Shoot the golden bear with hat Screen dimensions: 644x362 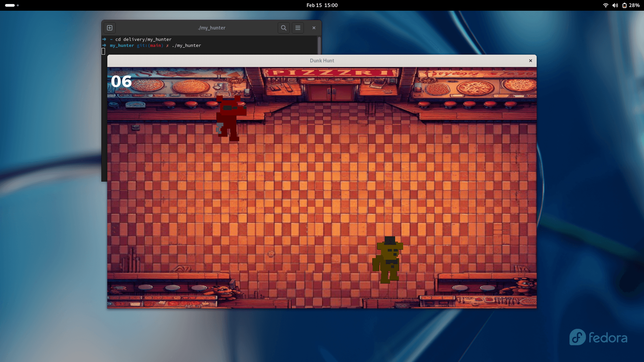click(388, 260)
